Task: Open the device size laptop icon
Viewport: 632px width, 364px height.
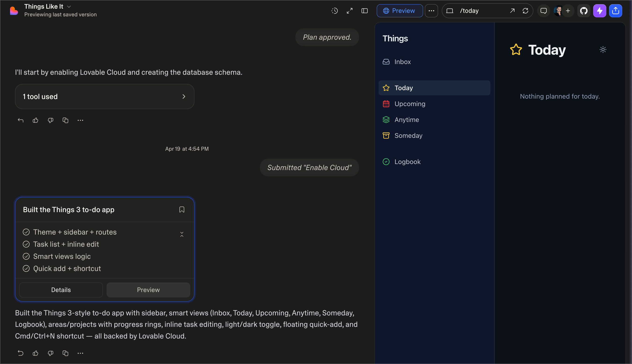Action: [x=450, y=11]
